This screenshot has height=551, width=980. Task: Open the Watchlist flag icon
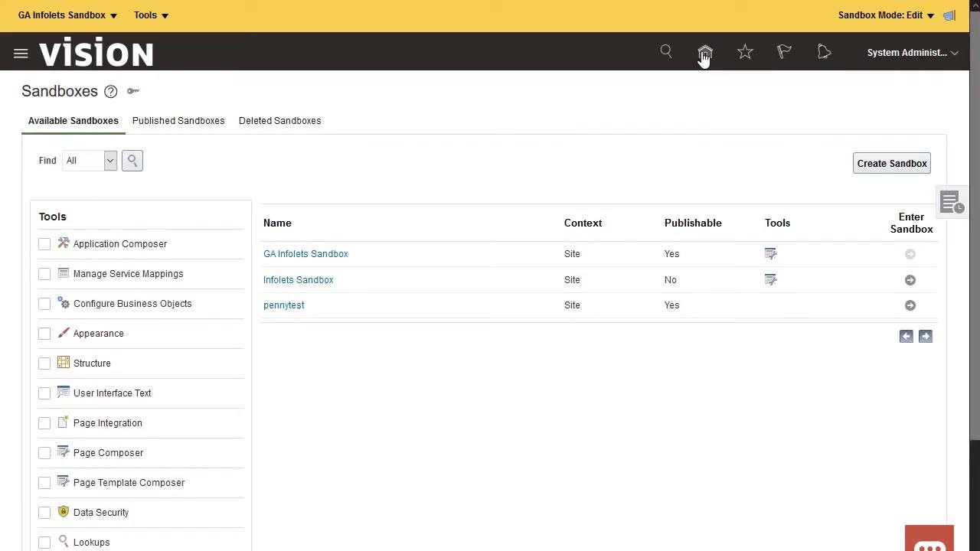click(784, 51)
